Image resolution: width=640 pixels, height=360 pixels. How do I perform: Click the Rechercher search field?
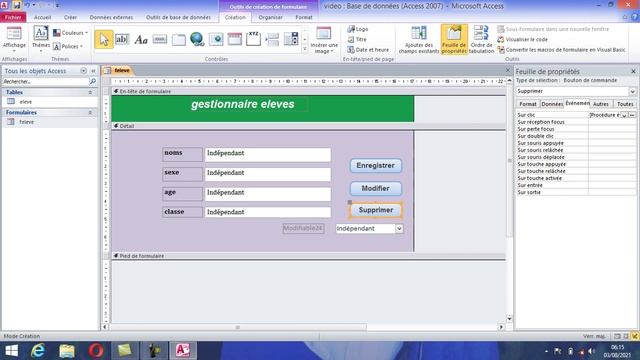(45, 82)
